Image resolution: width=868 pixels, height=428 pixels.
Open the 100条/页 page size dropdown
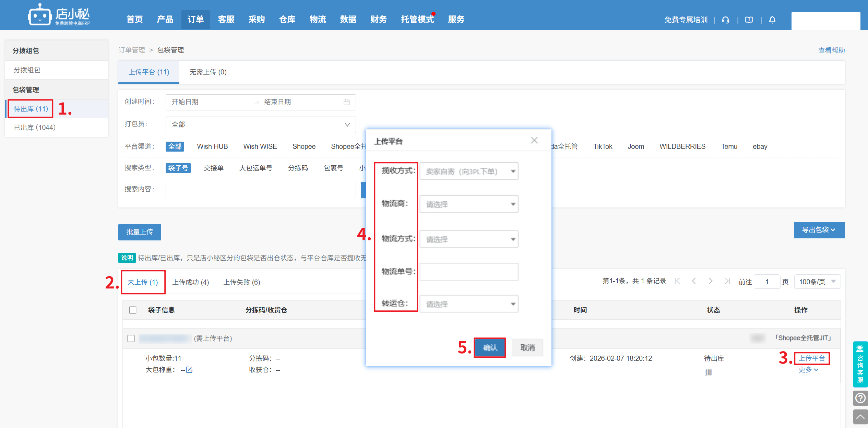click(x=817, y=282)
